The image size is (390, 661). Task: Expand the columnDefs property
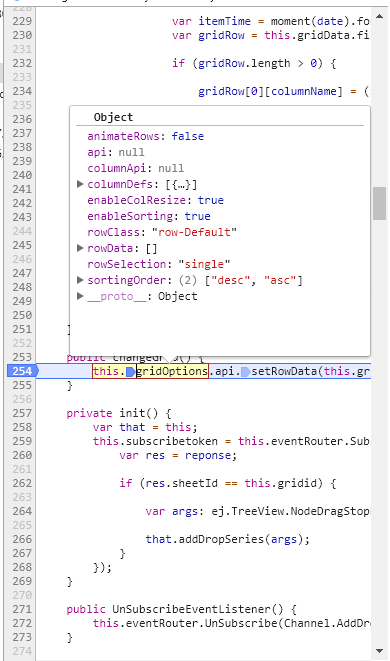80,184
